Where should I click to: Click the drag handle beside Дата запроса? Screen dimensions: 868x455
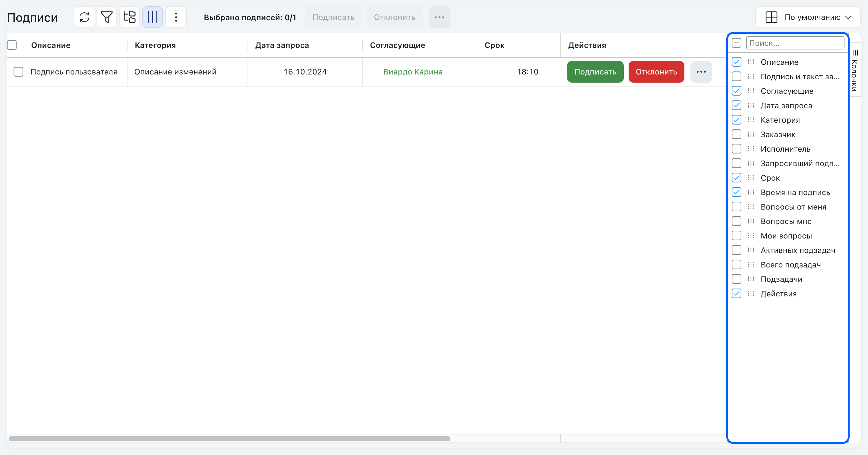[751, 106]
